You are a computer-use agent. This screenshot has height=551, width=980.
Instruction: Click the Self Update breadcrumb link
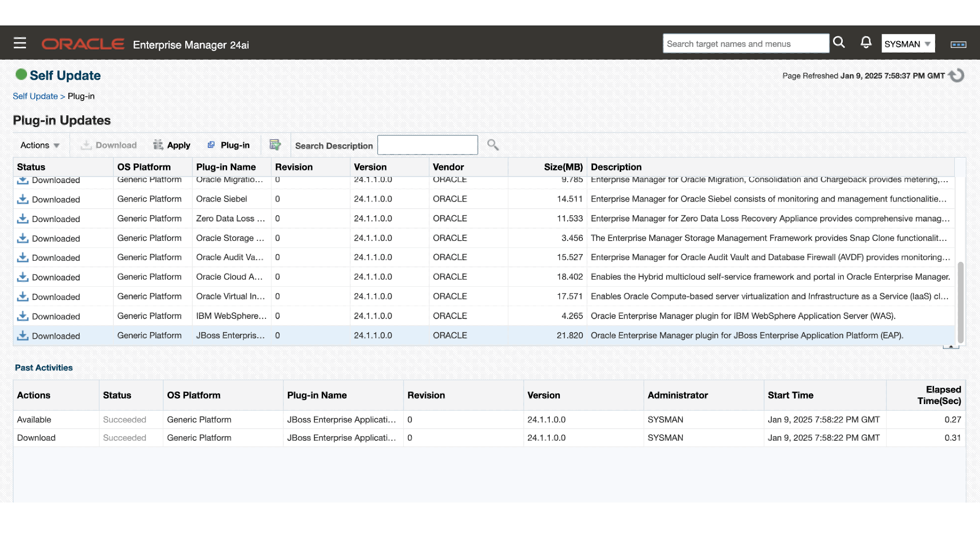point(35,96)
